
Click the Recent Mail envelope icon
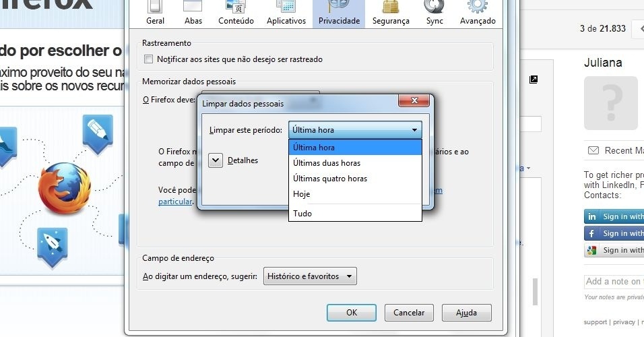coord(593,150)
